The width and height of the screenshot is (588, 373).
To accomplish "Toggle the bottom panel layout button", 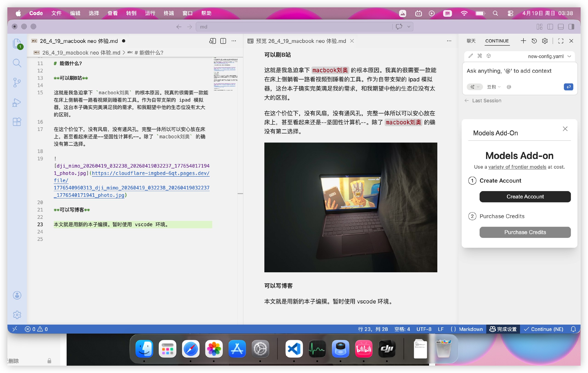I will (561, 27).
